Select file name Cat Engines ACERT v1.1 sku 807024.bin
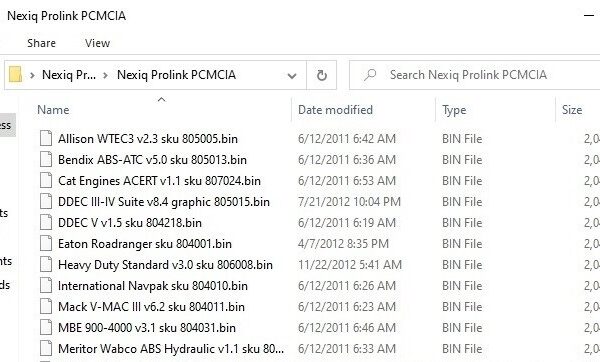The image size is (600, 362). (x=159, y=181)
